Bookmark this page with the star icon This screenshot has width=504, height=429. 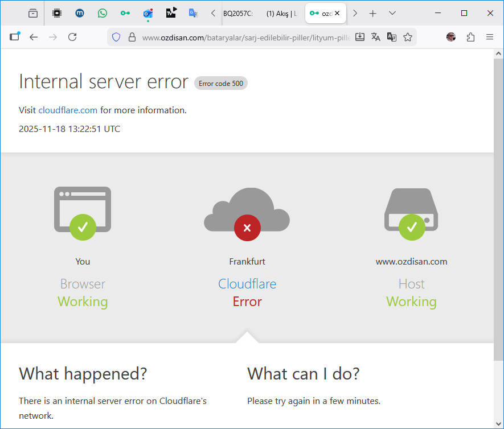[x=408, y=37]
